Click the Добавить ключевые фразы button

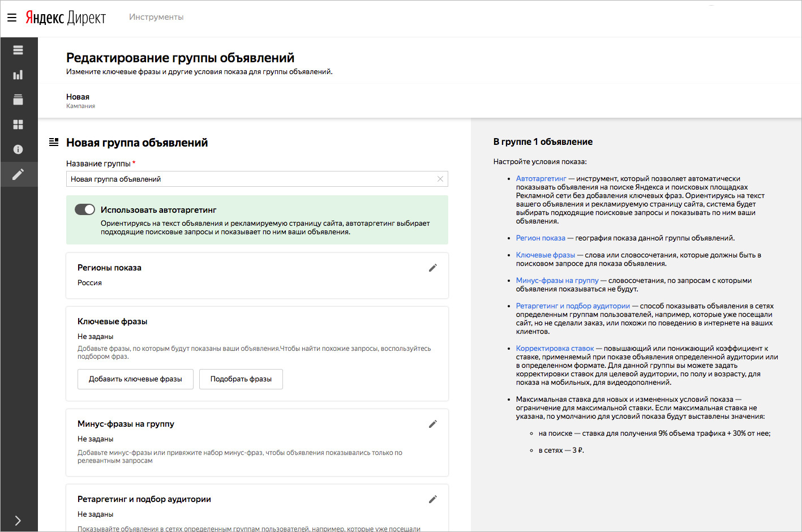tap(135, 379)
